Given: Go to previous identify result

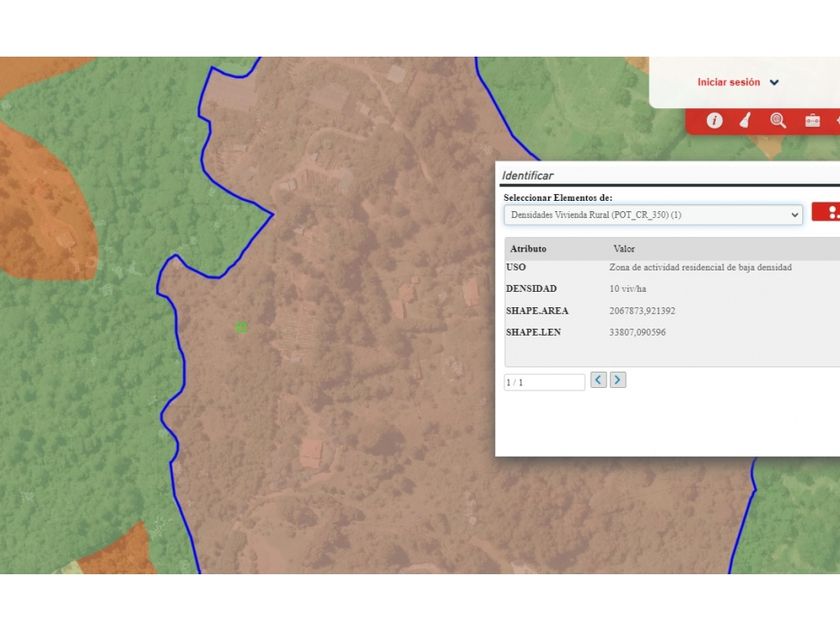Looking at the screenshot, I should tap(598, 380).
